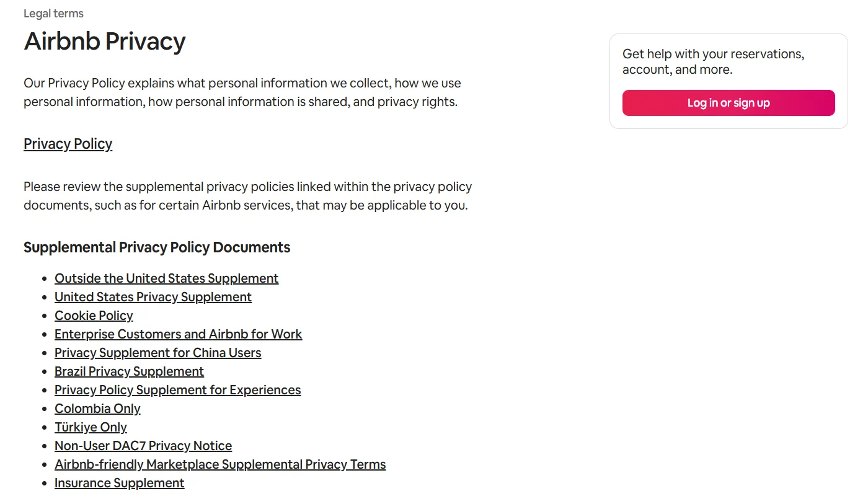The image size is (868, 496).
Task: Click the Supplemental Privacy Policy Documents heading
Action: [x=157, y=247]
